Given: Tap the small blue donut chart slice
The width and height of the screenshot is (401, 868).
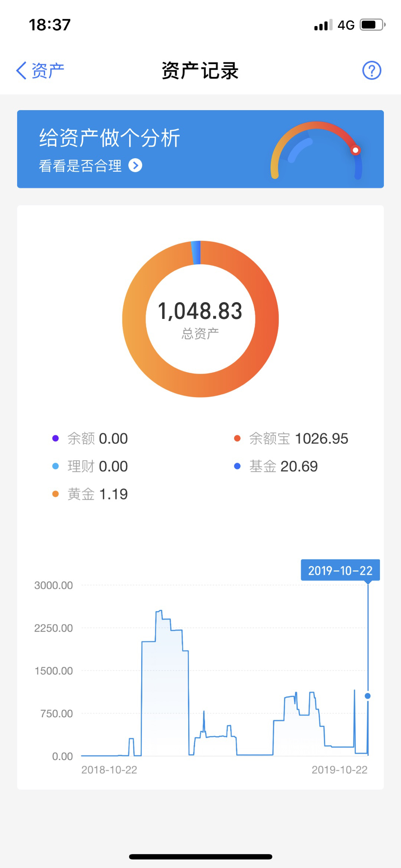Looking at the screenshot, I should tap(196, 252).
